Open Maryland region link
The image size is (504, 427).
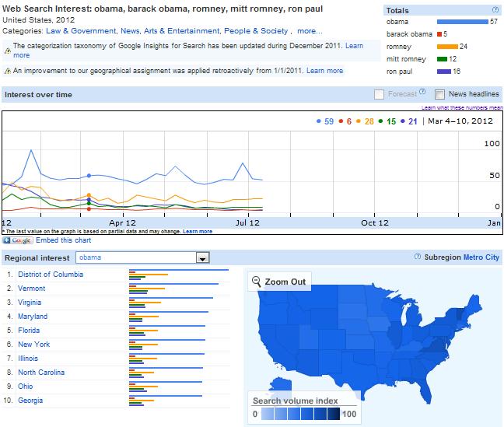click(x=33, y=317)
